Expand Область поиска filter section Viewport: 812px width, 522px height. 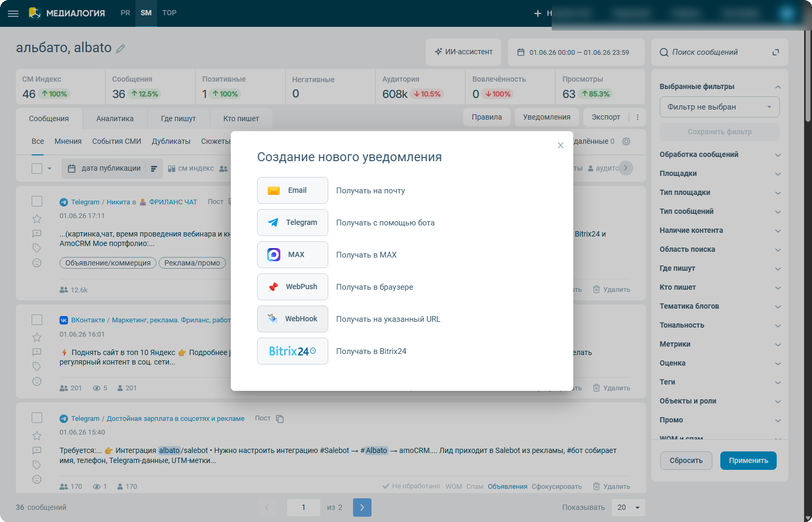pyautogui.click(x=720, y=249)
